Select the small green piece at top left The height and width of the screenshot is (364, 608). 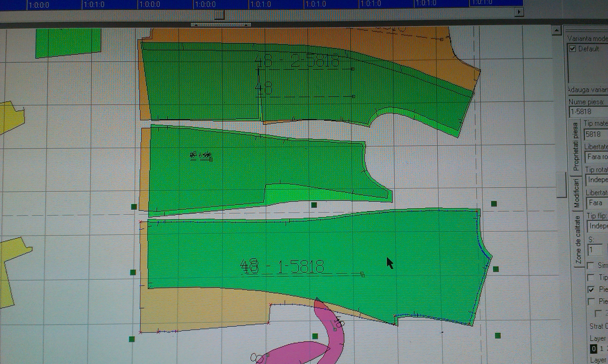(68, 43)
